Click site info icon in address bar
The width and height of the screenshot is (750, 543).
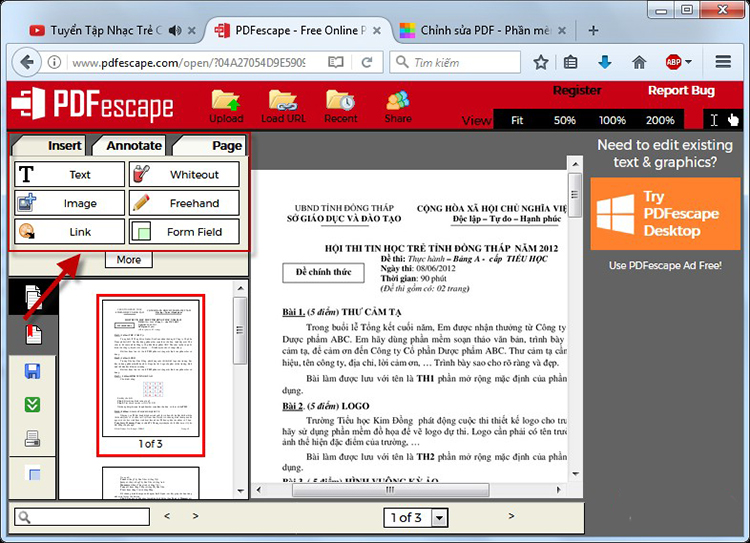(54, 62)
